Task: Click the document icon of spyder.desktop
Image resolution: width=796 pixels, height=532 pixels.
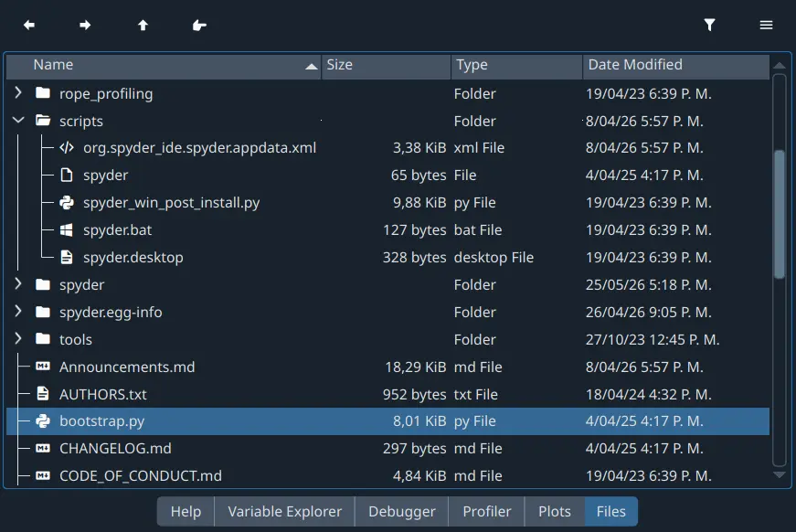Action: pos(67,258)
